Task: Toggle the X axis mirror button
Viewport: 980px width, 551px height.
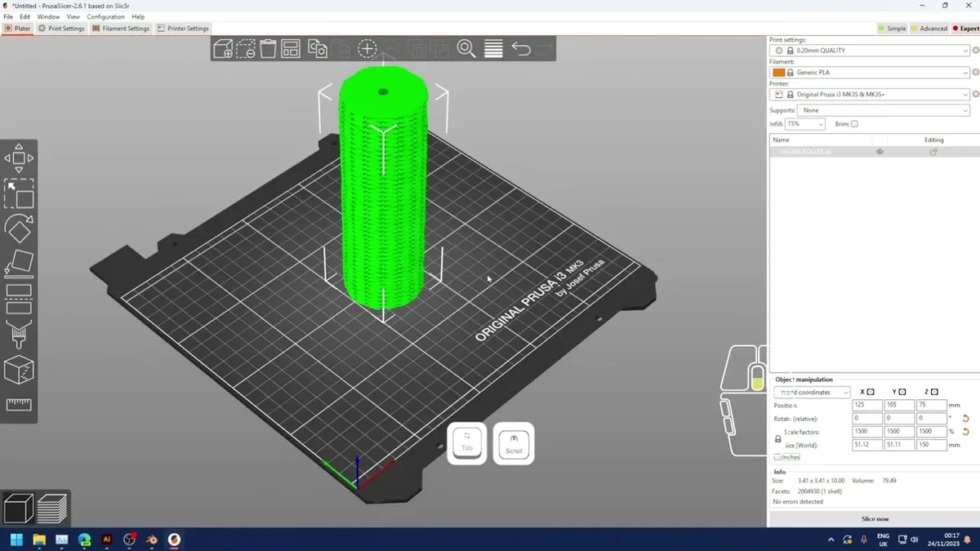Action: click(x=871, y=392)
